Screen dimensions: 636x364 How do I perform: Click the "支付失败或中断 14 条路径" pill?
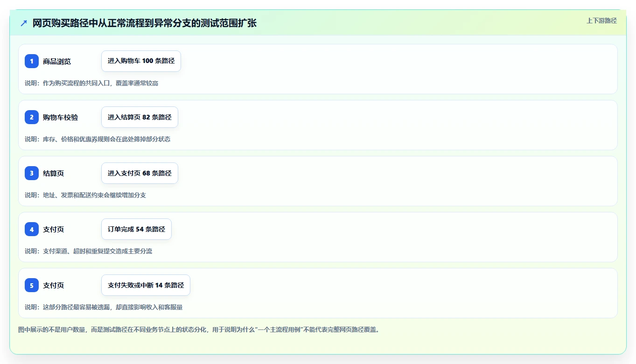click(146, 285)
